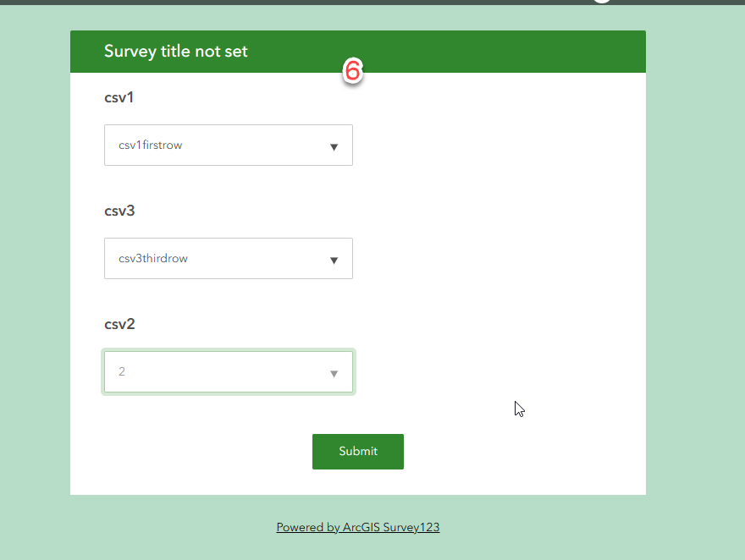Select the csv1firstrow field value text
Screen dimensions: 745x560
[150, 145]
